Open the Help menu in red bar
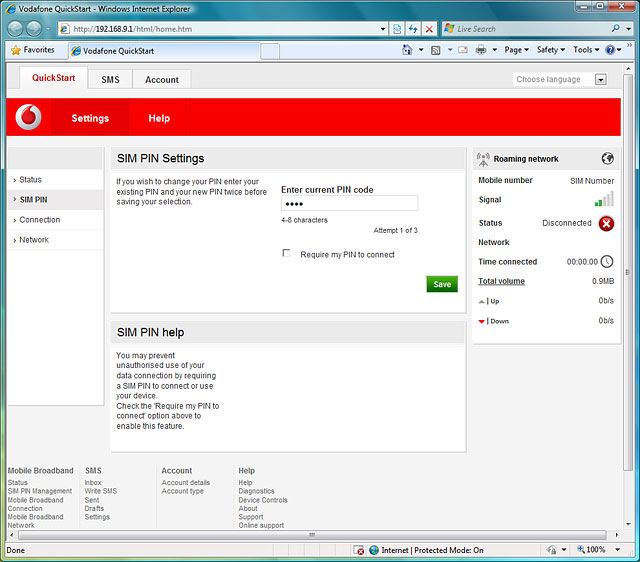Viewport: 640px width, 562px height. coord(159,118)
